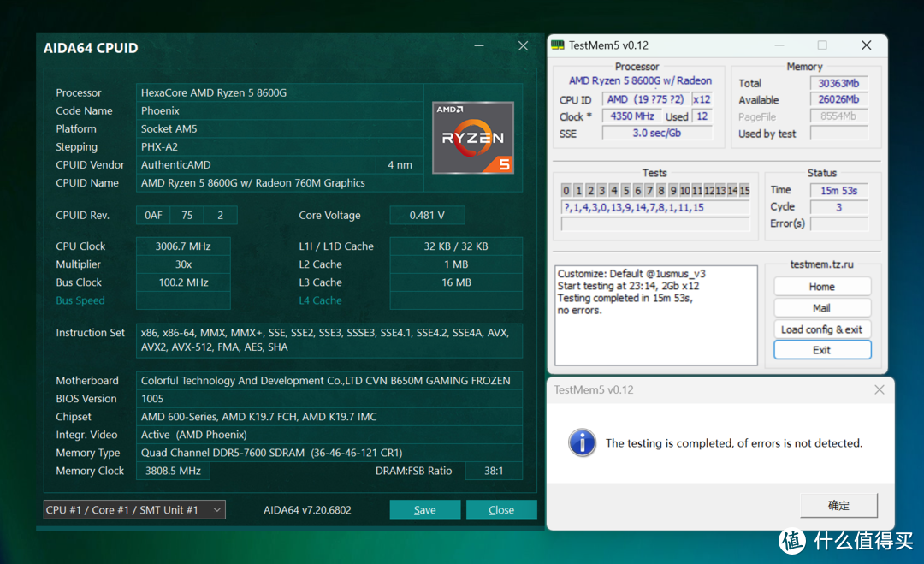Click the TestMem5 maximize button
Viewport: 924px width, 564px height.
pyautogui.click(x=822, y=45)
